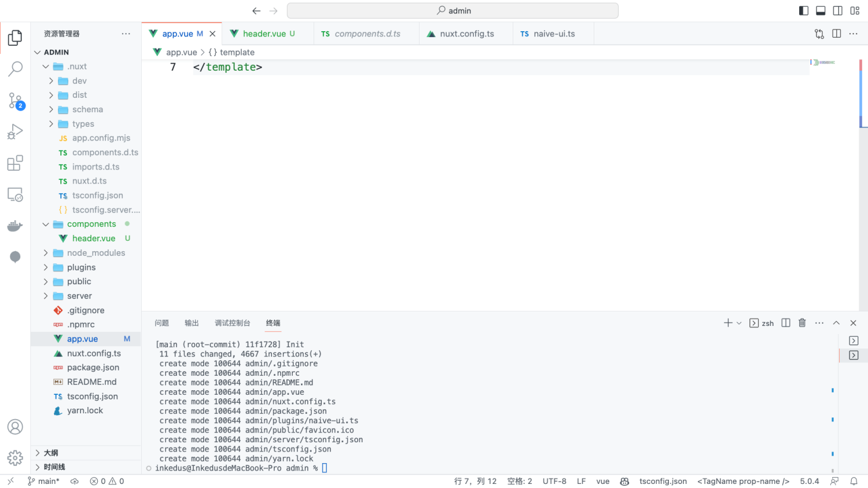Open the Docker view
The height and width of the screenshot is (488, 868).
coord(15,226)
